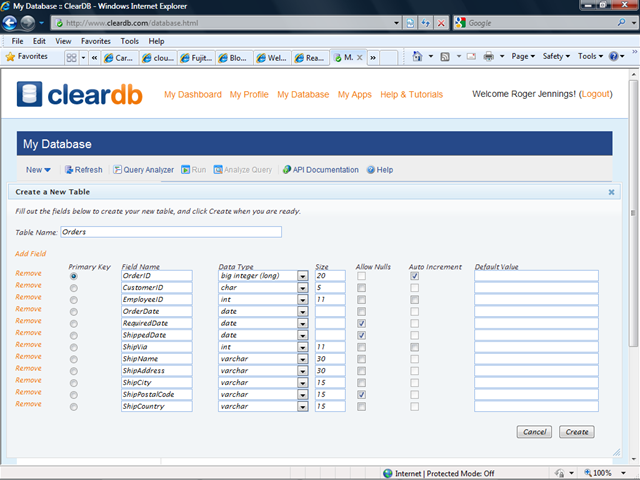640x480 pixels.
Task: Select the OrderID primary key radio
Action: click(73, 276)
